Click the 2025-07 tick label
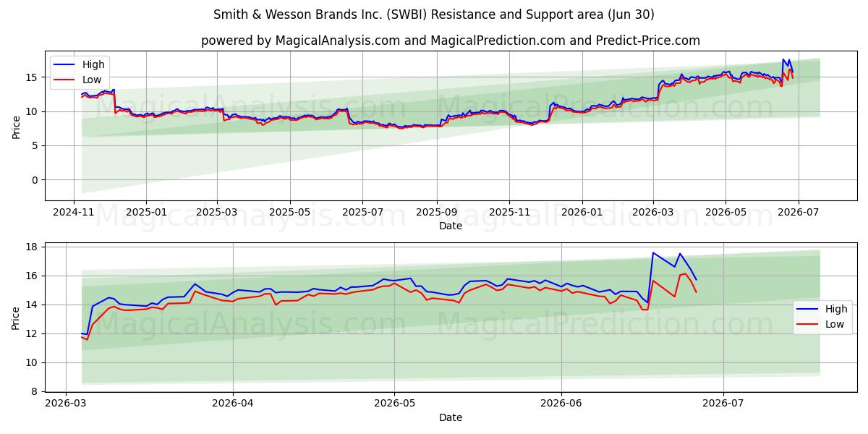This screenshot has height=434, width=868. coord(362,212)
